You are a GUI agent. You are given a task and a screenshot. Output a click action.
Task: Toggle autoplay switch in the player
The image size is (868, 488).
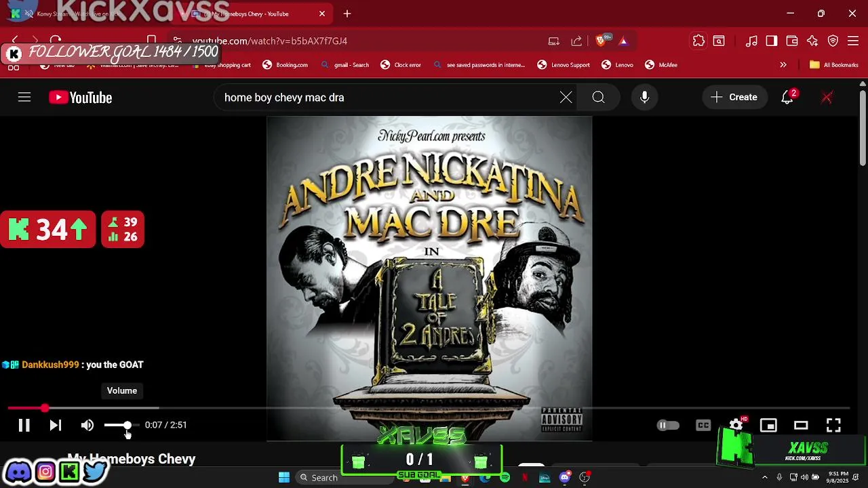(x=668, y=425)
